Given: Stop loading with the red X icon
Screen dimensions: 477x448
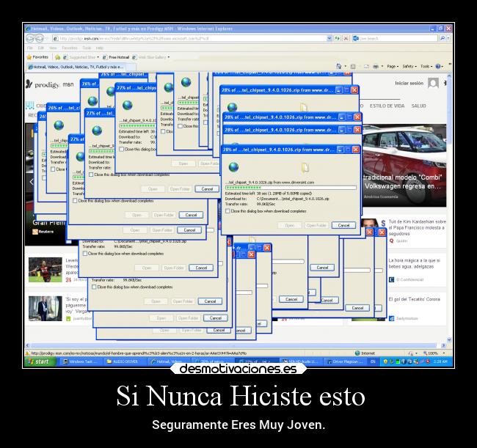Looking at the screenshot, I should [x=346, y=38].
